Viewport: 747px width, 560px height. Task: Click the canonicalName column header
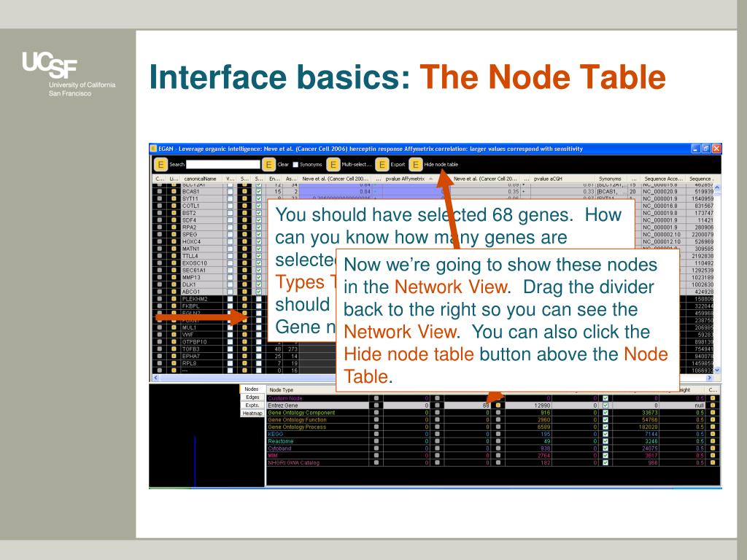tap(200, 179)
